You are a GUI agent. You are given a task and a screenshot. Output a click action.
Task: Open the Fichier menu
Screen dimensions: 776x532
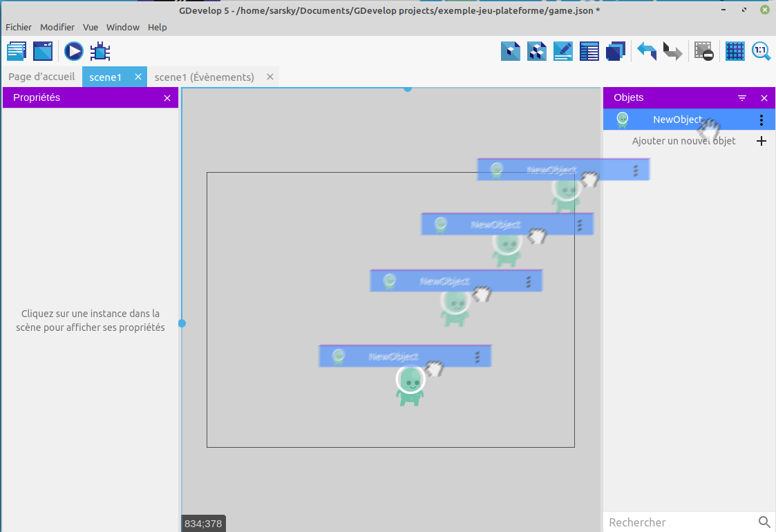[19, 27]
